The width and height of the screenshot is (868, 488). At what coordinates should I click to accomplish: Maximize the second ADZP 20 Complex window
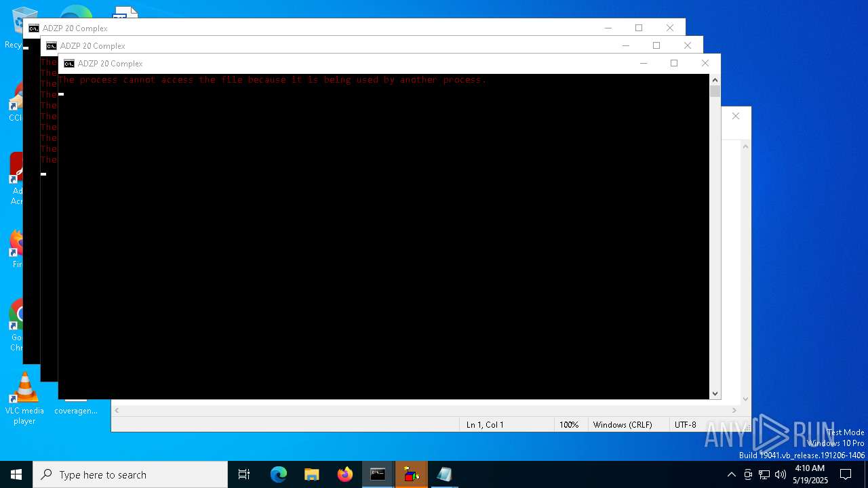[656, 45]
